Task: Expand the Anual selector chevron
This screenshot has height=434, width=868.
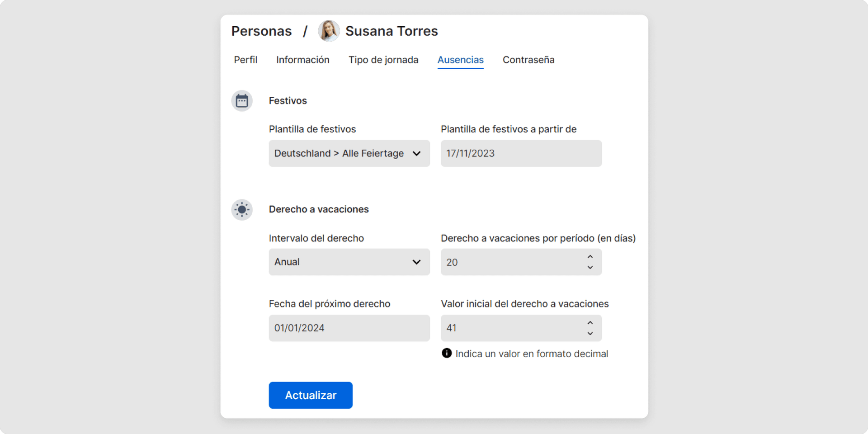Action: tap(415, 262)
